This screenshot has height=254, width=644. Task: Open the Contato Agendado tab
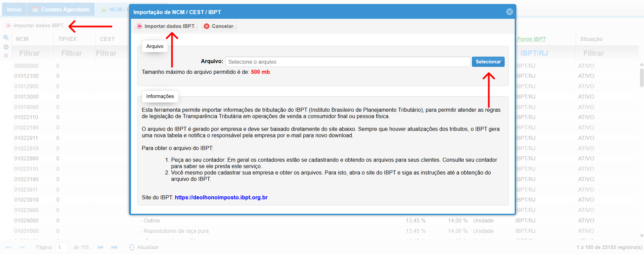61,9
